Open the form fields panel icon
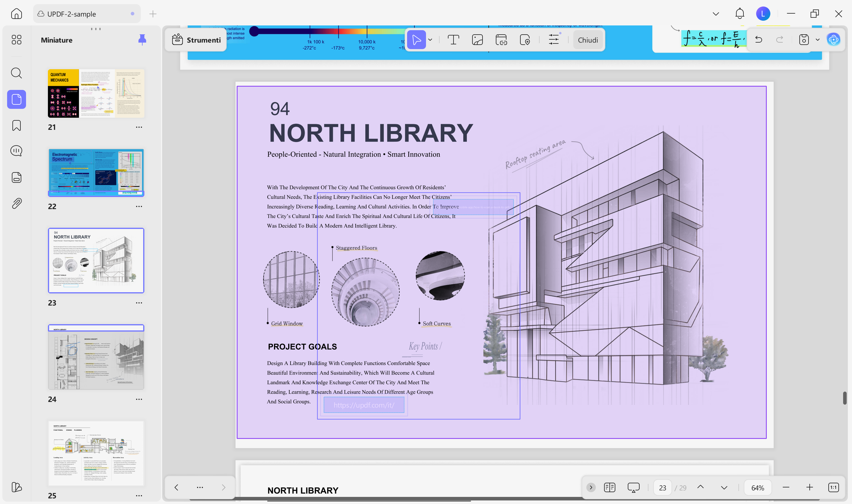The height and width of the screenshot is (504, 852). [x=16, y=177]
